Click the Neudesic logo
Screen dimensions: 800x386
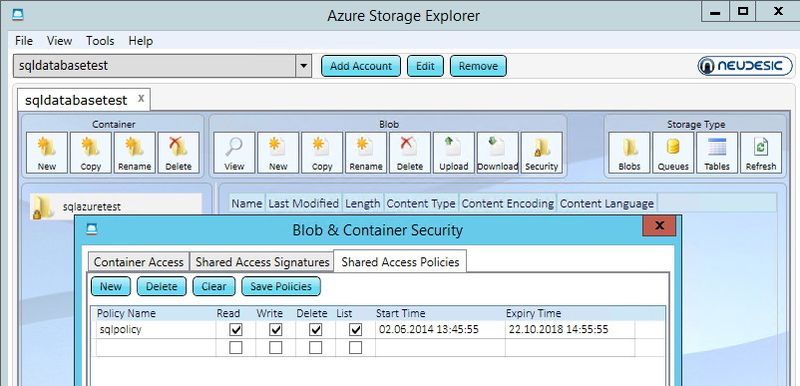pos(745,66)
